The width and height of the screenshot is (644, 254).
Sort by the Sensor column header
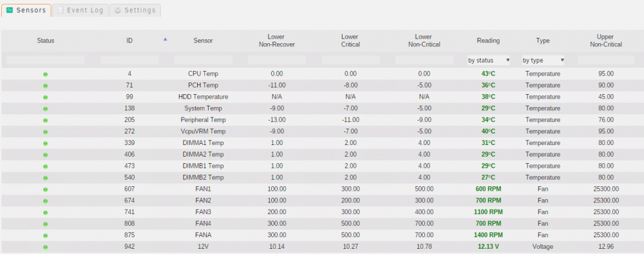204,41
